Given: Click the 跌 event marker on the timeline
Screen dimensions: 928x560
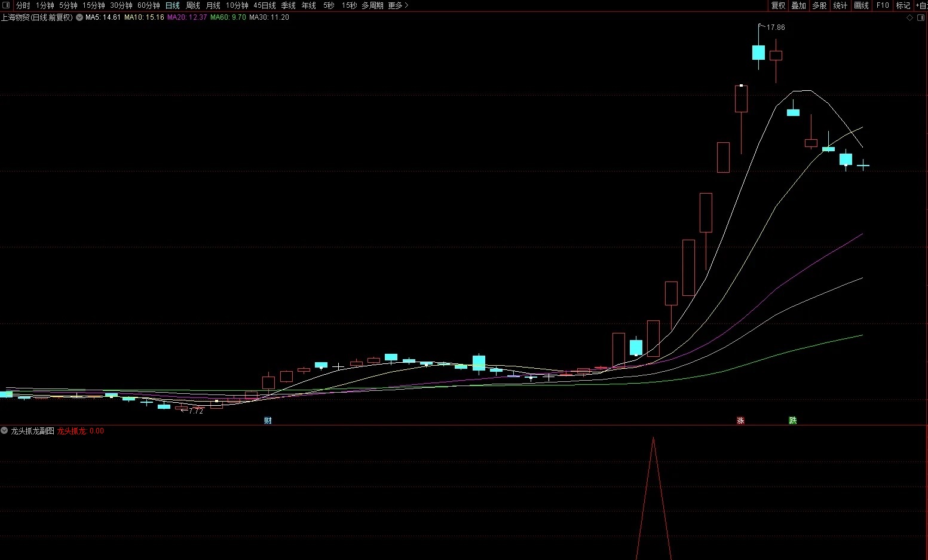Looking at the screenshot, I should [x=792, y=421].
